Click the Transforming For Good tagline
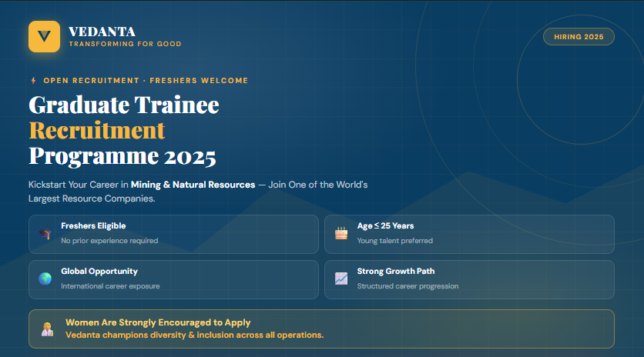Image resolution: width=644 pixels, height=357 pixels. pyautogui.click(x=125, y=44)
